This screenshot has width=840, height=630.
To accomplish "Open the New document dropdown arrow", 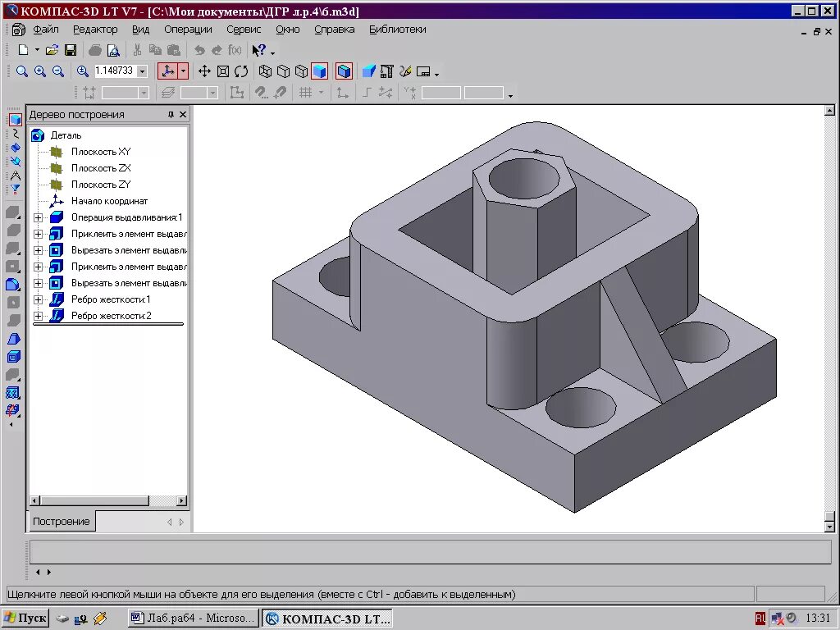I will click(x=37, y=50).
